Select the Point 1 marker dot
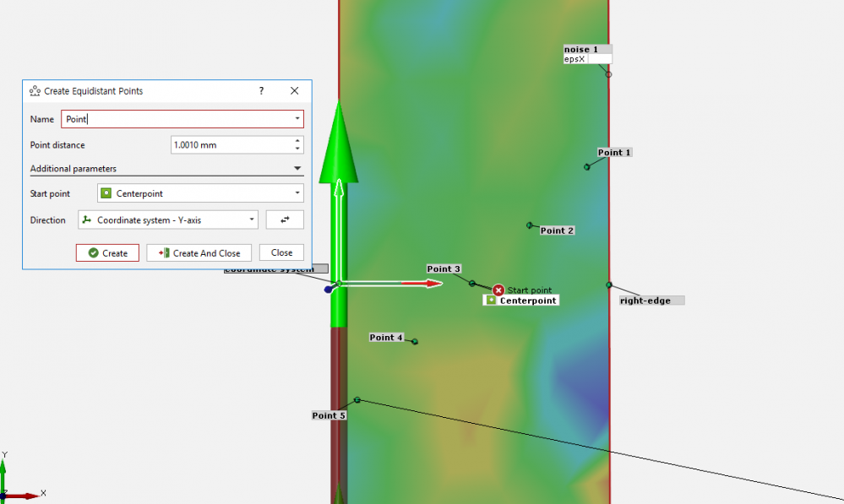Image resolution: width=844 pixels, height=504 pixels. (587, 166)
